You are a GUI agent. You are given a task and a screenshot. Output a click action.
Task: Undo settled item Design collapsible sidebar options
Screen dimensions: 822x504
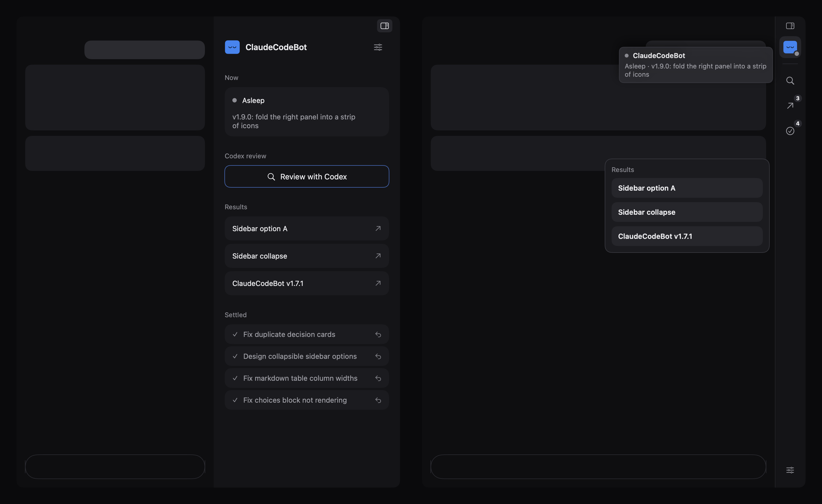pyautogui.click(x=378, y=356)
